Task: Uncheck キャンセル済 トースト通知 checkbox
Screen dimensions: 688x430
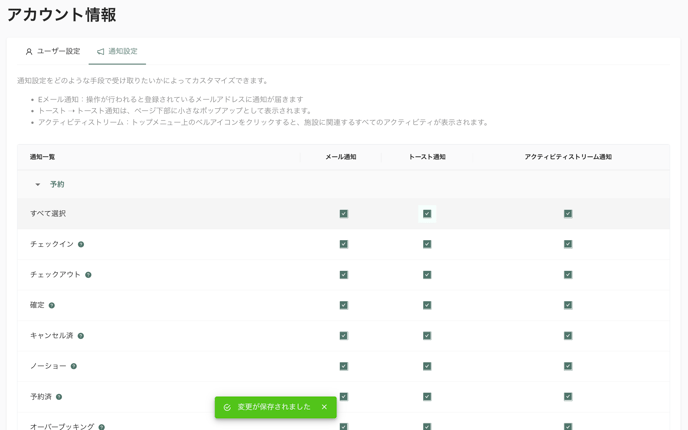Action: (x=427, y=336)
